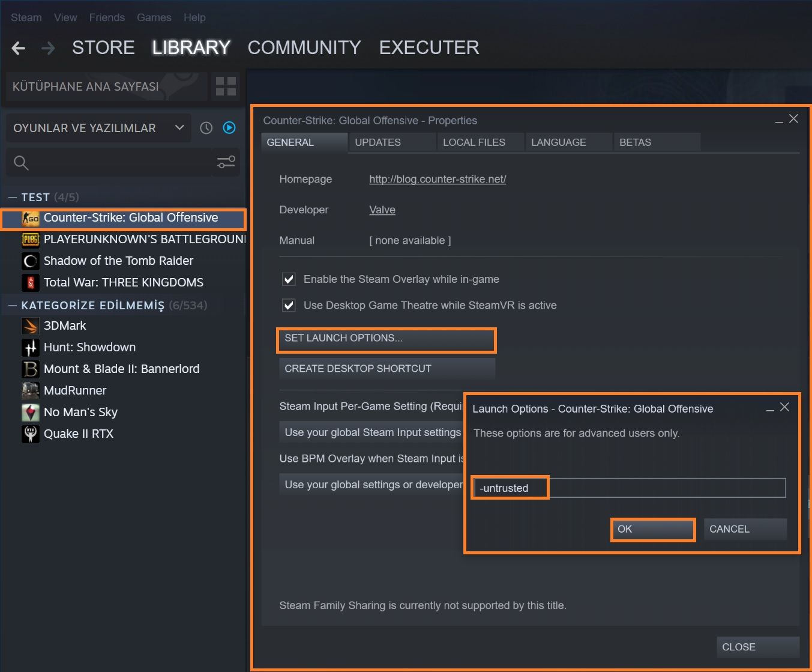Collapse the TEST category
This screenshot has width=812, height=672.
pyautogui.click(x=13, y=198)
